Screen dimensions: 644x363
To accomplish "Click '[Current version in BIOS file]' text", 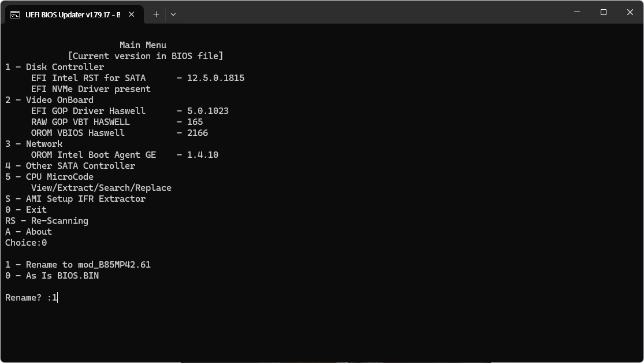I will tap(146, 56).
